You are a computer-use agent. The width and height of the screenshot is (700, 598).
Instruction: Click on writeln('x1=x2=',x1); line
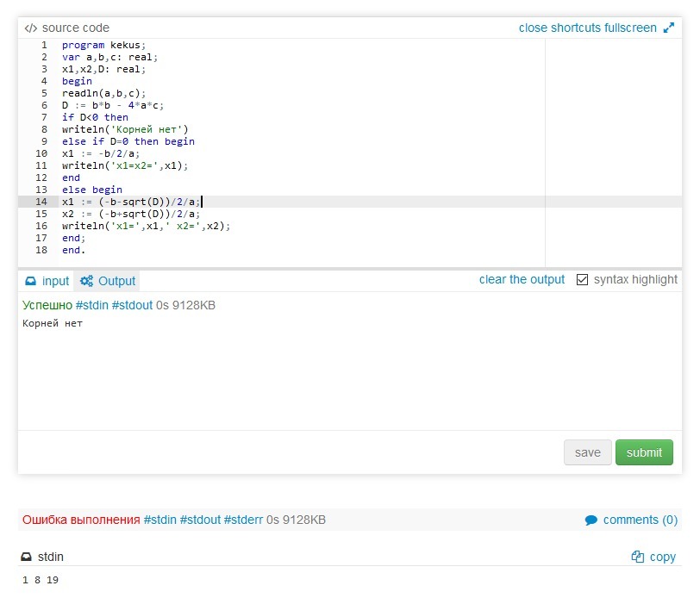tap(125, 165)
